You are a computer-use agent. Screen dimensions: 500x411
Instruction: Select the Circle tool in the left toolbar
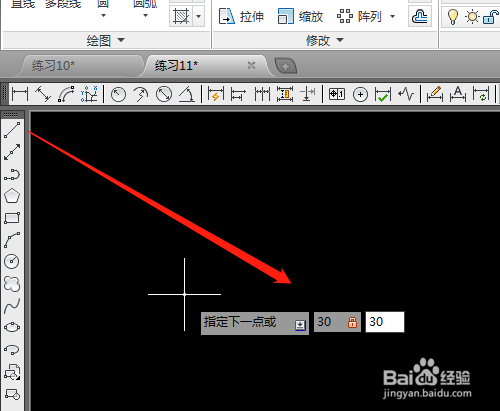[12, 261]
